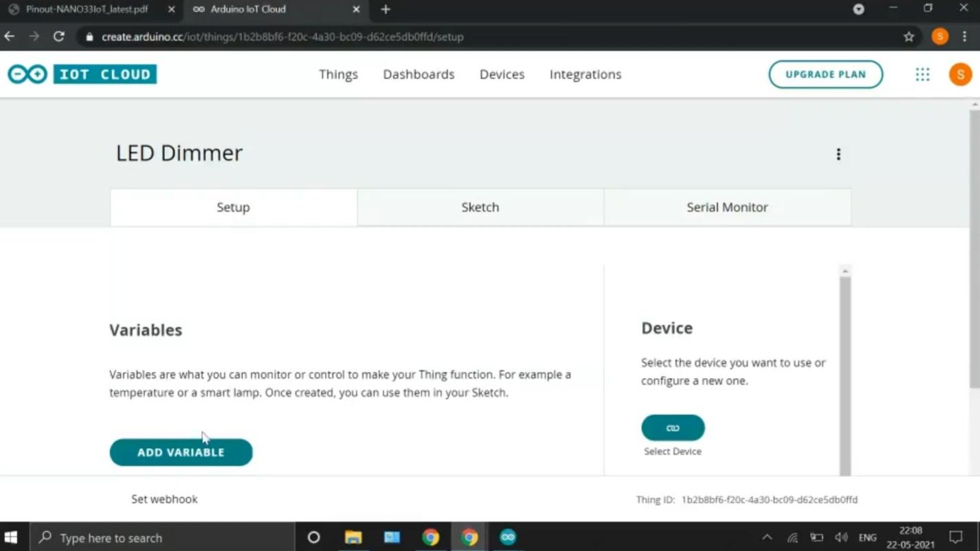Image resolution: width=980 pixels, height=551 pixels.
Task: Open the taskbar clock and date
Action: (x=911, y=537)
